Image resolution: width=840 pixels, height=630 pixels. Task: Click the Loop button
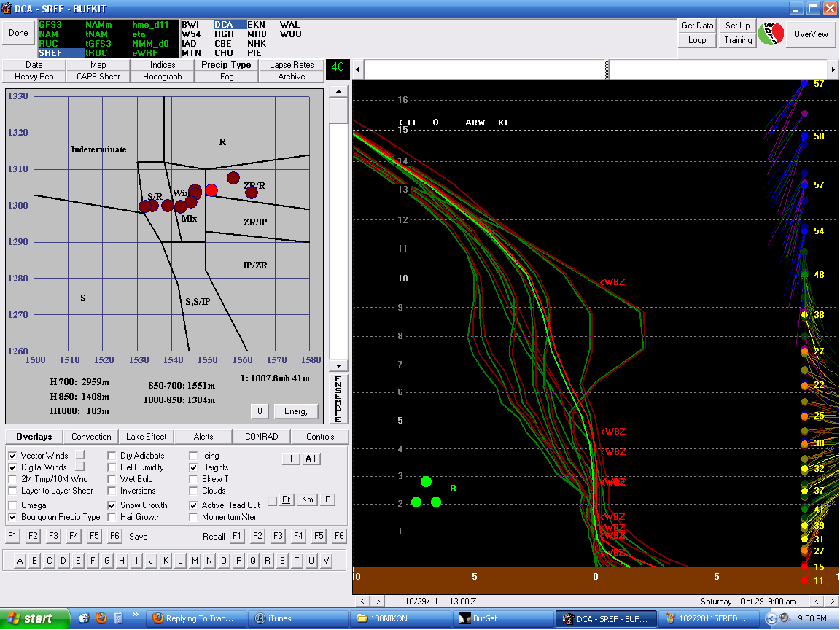(x=697, y=40)
